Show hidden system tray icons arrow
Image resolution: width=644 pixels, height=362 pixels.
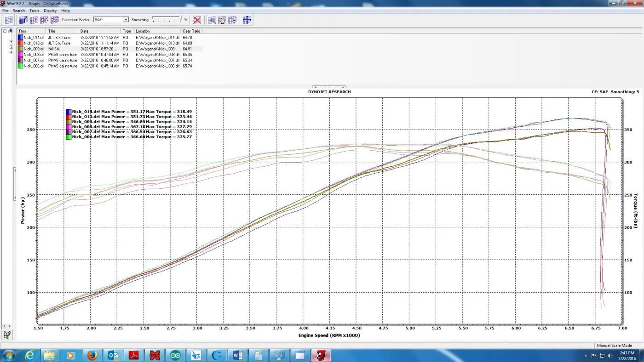point(586,356)
